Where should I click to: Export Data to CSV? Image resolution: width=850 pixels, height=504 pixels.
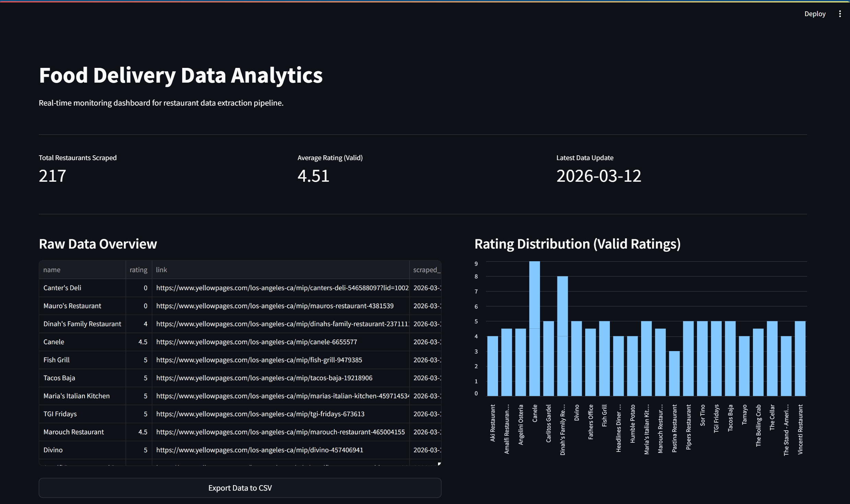(239, 488)
